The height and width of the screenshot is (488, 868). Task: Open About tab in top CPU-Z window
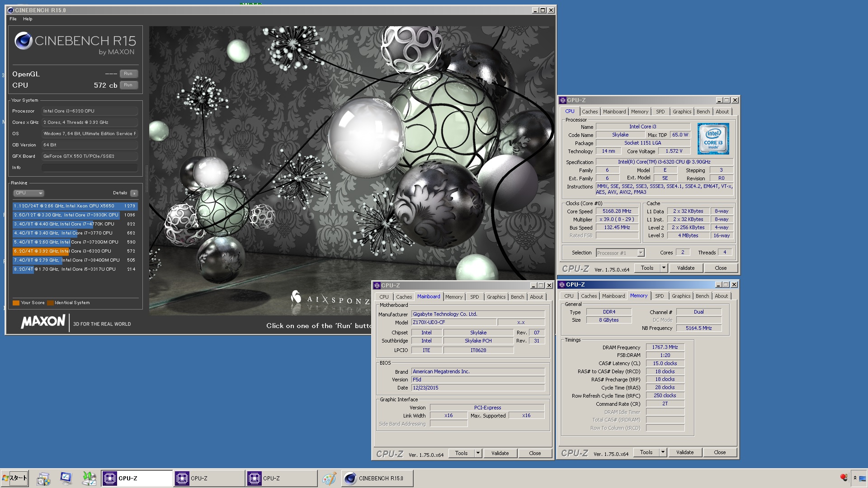tap(722, 112)
